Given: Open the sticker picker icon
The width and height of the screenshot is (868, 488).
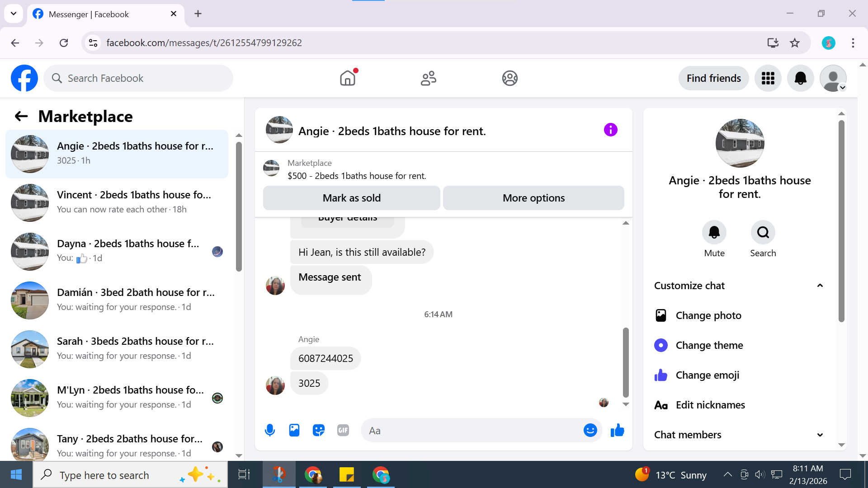Looking at the screenshot, I should coord(319,430).
